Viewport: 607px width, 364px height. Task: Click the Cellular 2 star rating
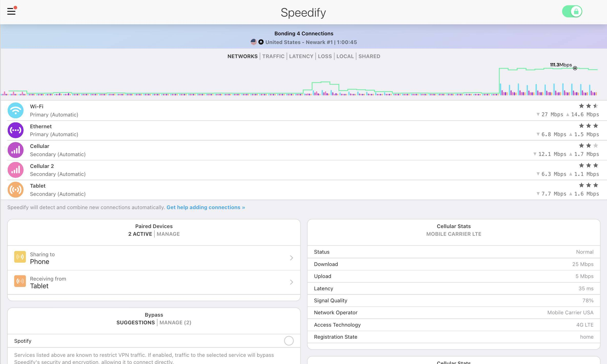pos(589,165)
